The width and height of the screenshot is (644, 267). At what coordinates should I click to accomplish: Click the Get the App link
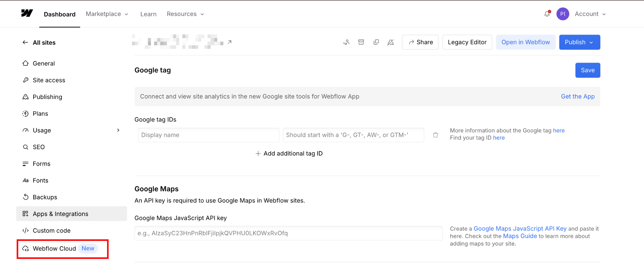(578, 96)
